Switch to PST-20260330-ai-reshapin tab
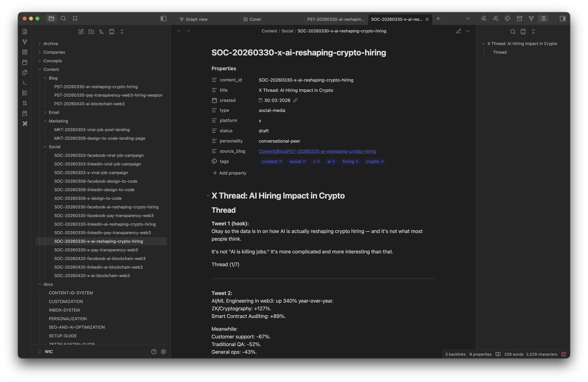588x382 pixels. tap(336, 19)
